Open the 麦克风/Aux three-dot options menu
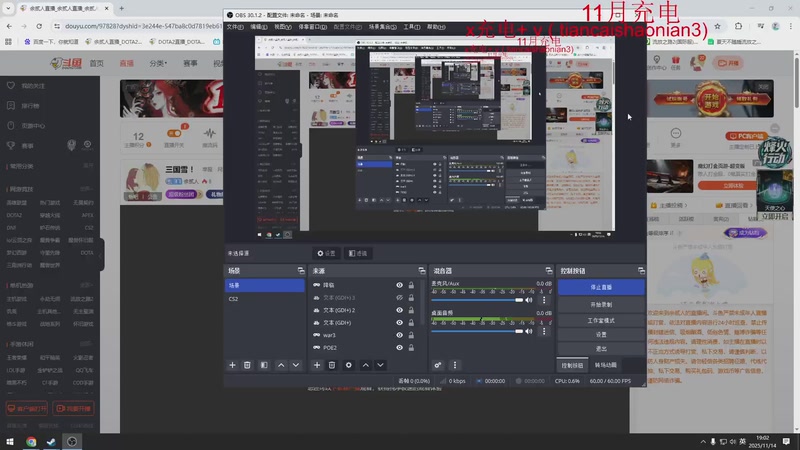 544,300
